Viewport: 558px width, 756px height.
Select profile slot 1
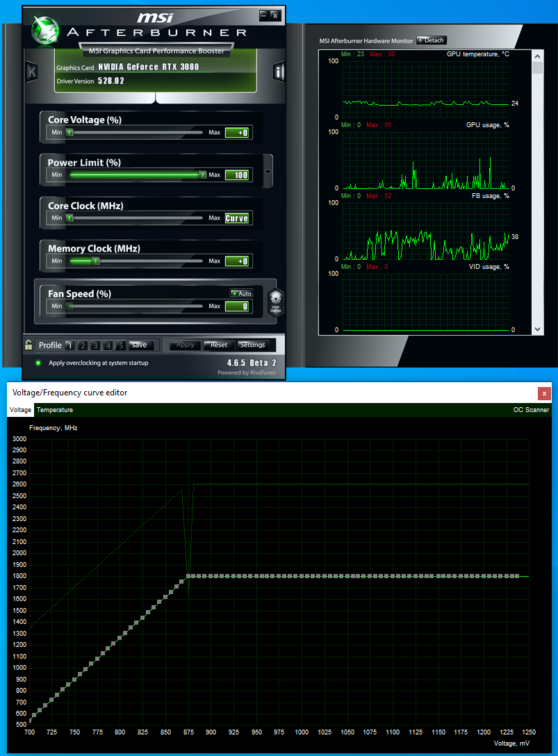69,345
